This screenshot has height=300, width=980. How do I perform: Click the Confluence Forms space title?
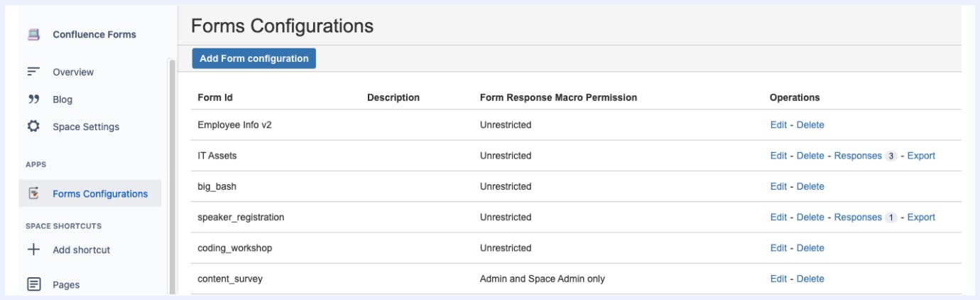coord(94,34)
